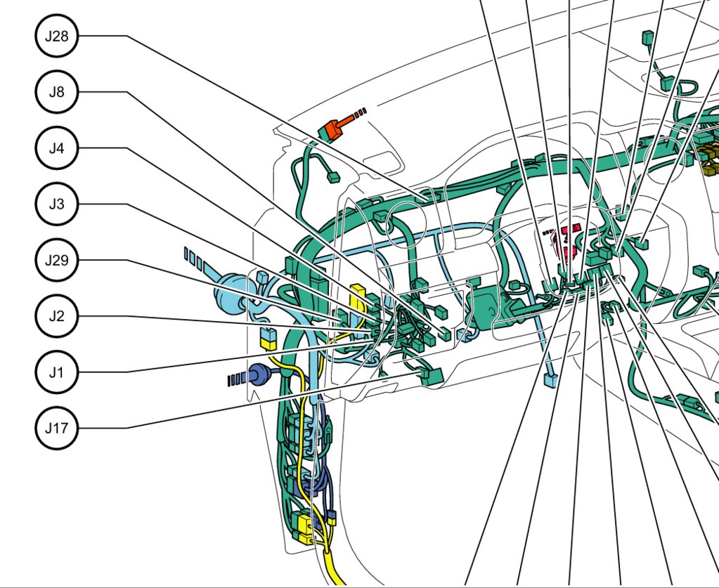Select the J8 junction connector label

(57, 92)
